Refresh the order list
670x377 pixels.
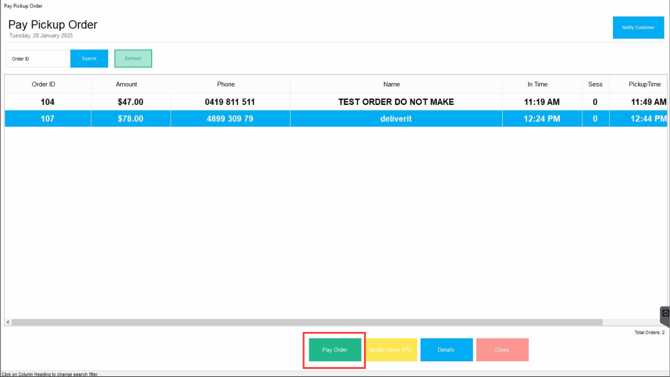[x=133, y=59]
